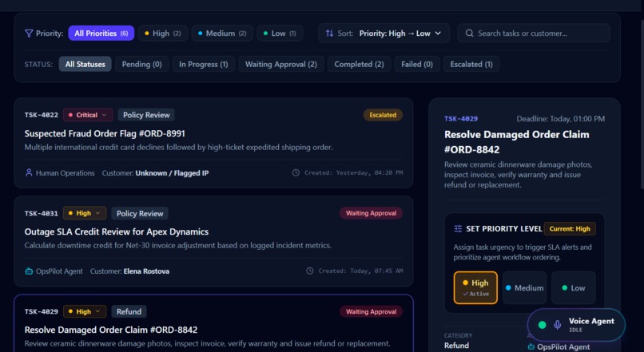This screenshot has height=352, width=644.
Task: Click the Refund tag on TSK-4029 card
Action: (x=129, y=312)
